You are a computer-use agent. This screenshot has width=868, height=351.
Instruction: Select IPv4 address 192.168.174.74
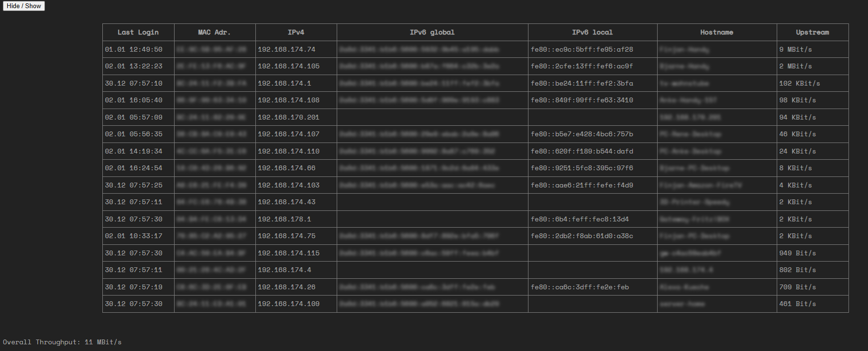286,49
